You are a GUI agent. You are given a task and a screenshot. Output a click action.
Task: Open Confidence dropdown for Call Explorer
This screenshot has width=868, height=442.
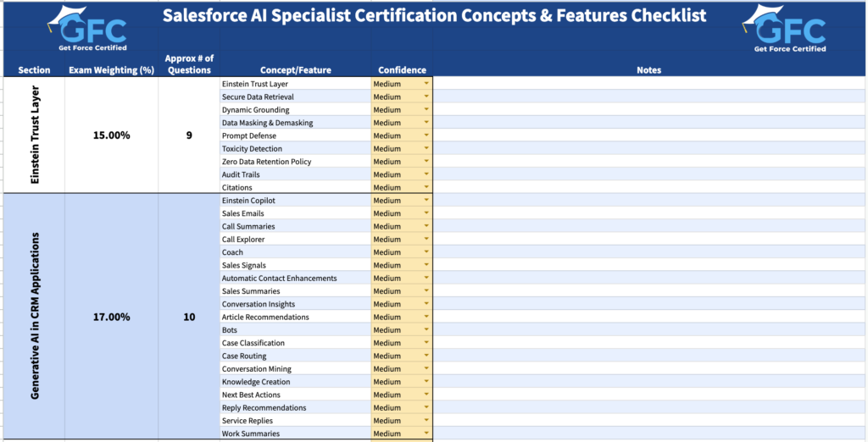(426, 239)
